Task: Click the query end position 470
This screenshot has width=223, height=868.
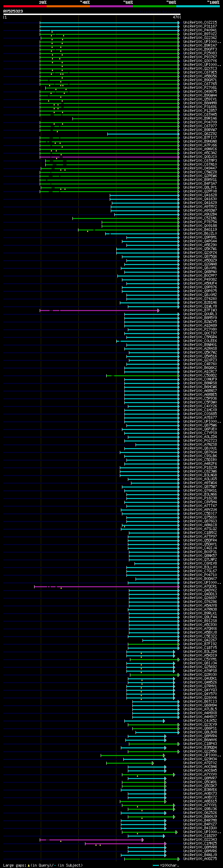Action: tap(176, 17)
